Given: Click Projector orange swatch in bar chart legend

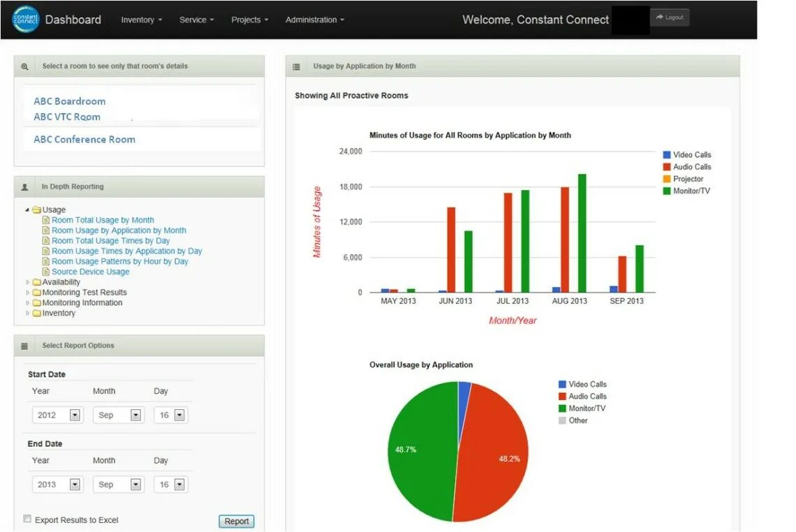Looking at the screenshot, I should [667, 179].
